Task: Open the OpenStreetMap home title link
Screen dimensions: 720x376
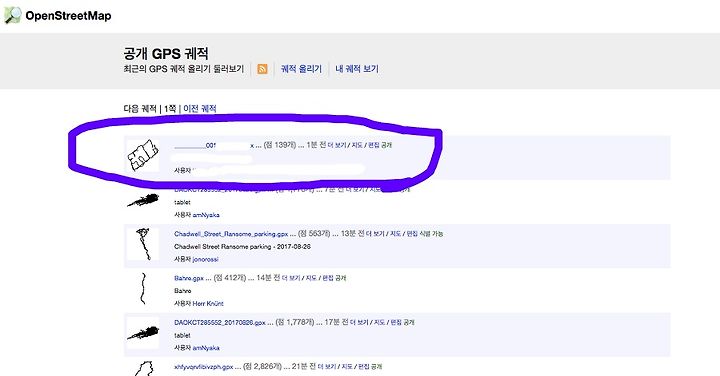Action: coord(68,16)
